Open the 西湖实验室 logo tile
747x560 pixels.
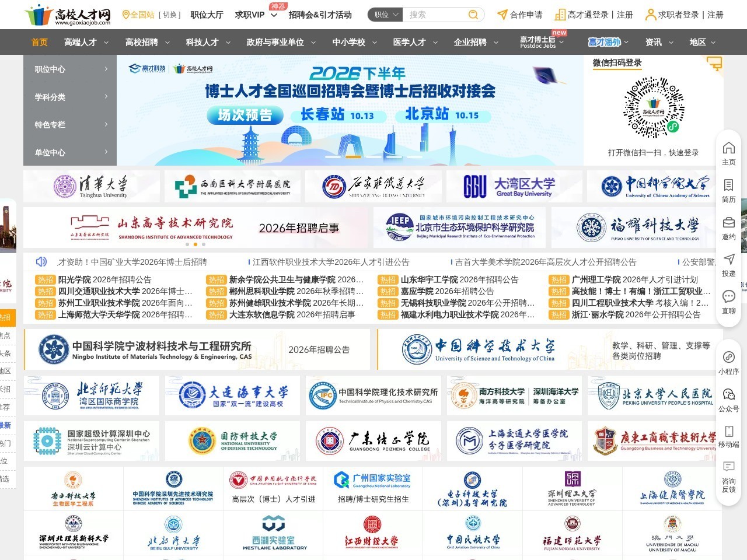point(274,533)
